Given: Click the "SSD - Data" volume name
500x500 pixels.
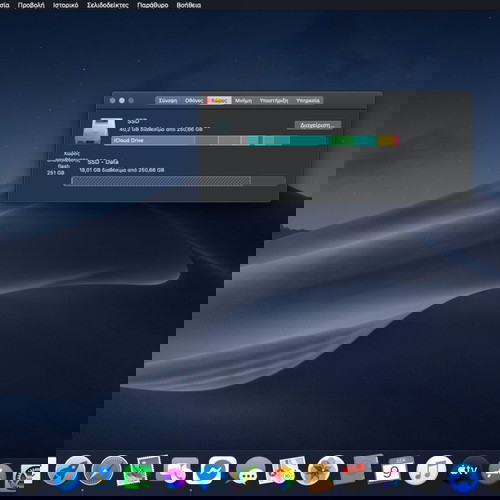Looking at the screenshot, I should pyautogui.click(x=103, y=162).
